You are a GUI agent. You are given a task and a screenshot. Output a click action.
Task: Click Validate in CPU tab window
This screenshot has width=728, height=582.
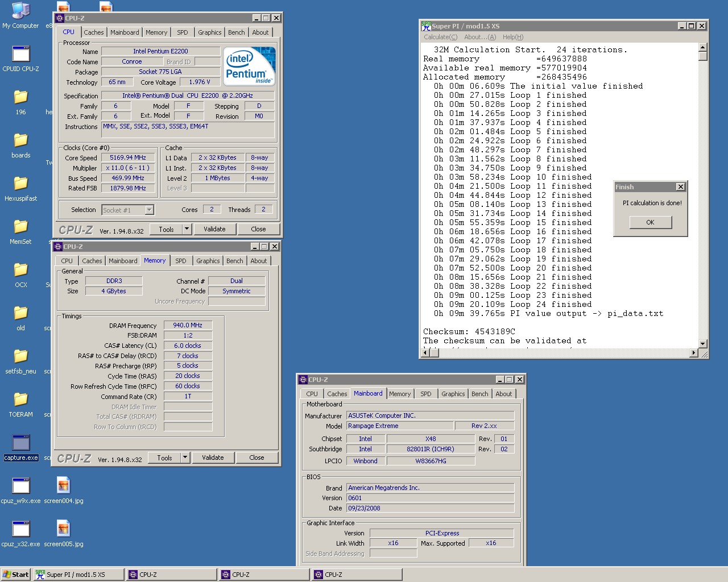214,229
